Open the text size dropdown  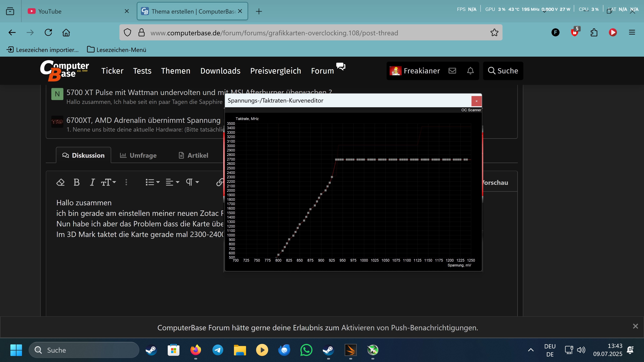point(109,182)
